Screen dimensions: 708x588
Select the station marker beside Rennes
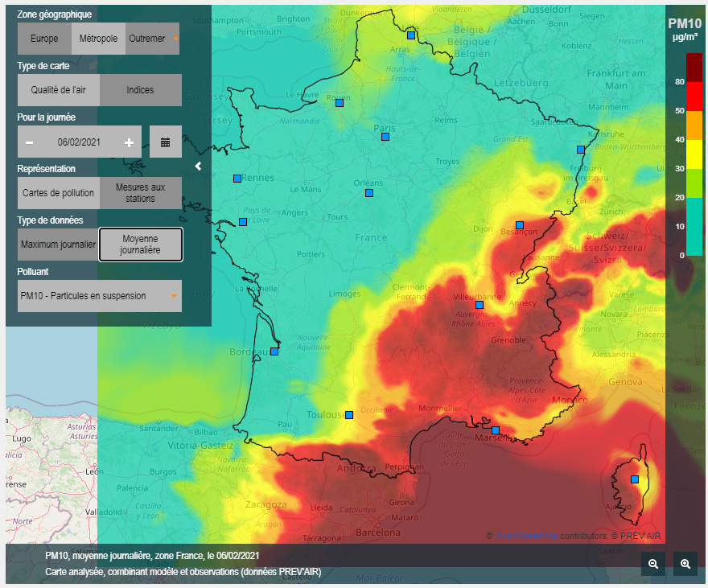pyautogui.click(x=237, y=179)
